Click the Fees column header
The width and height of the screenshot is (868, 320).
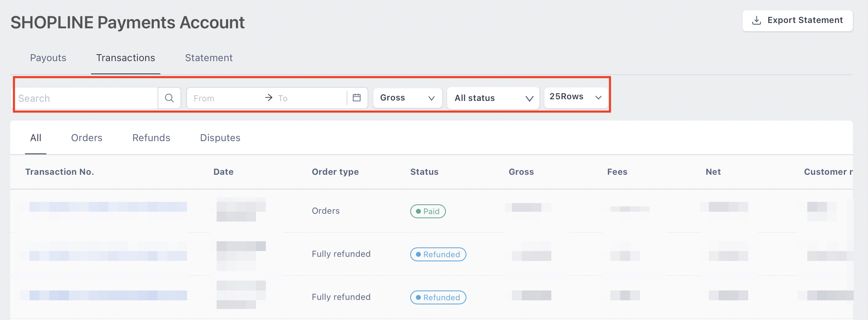point(617,172)
